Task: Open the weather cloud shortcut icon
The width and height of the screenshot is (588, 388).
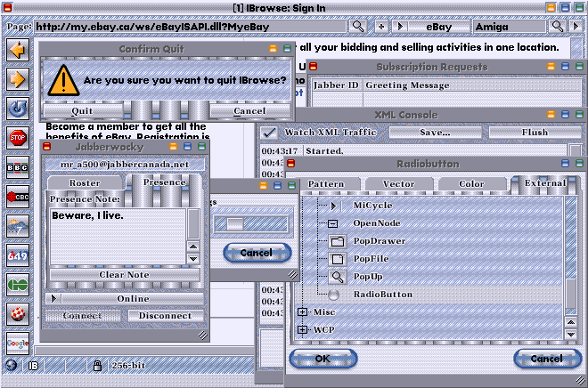Action: 18,226
